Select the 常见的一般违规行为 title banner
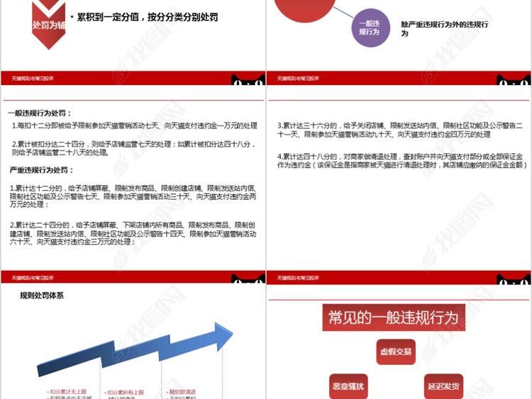Screen dimensions: 532x399 (391, 317)
